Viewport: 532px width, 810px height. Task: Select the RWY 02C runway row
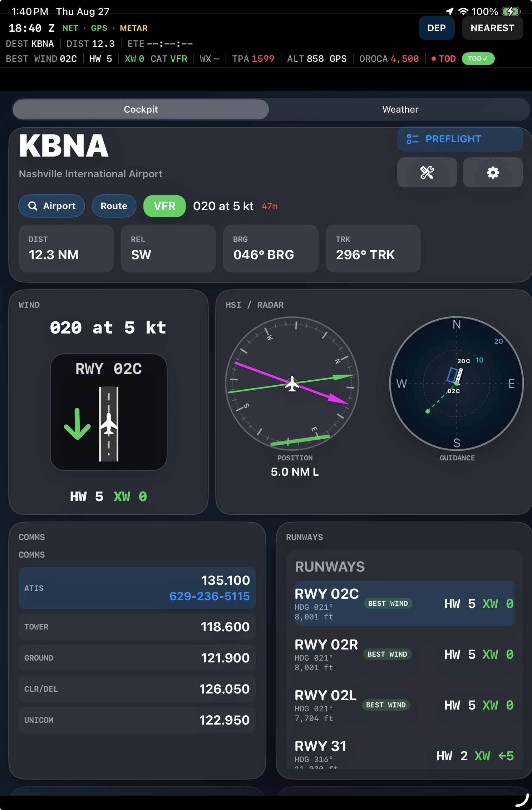pos(404,603)
